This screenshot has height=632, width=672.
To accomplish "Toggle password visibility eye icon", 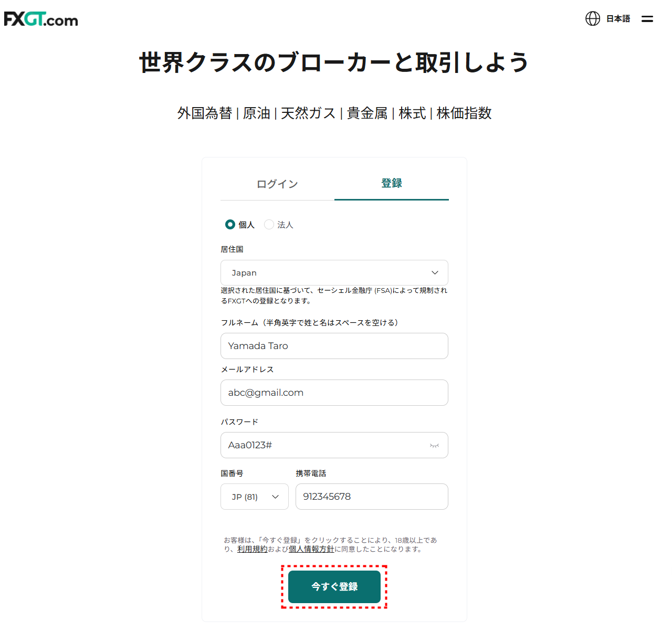I will [x=434, y=446].
